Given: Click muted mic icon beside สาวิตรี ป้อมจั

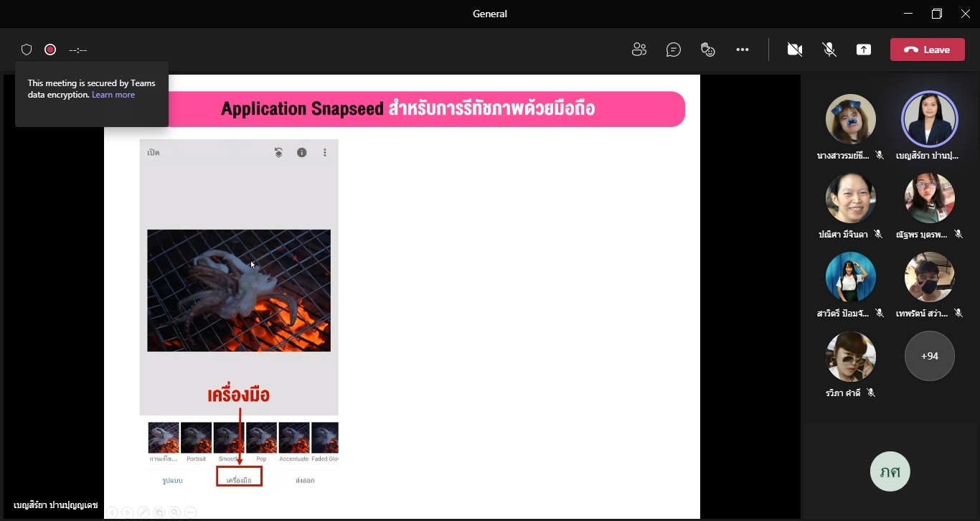Looking at the screenshot, I should [x=880, y=314].
